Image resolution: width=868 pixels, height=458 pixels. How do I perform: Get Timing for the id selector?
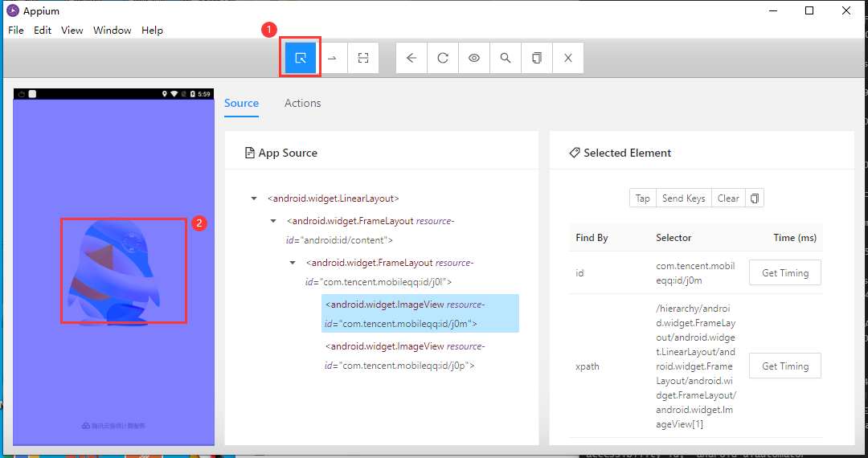(785, 272)
